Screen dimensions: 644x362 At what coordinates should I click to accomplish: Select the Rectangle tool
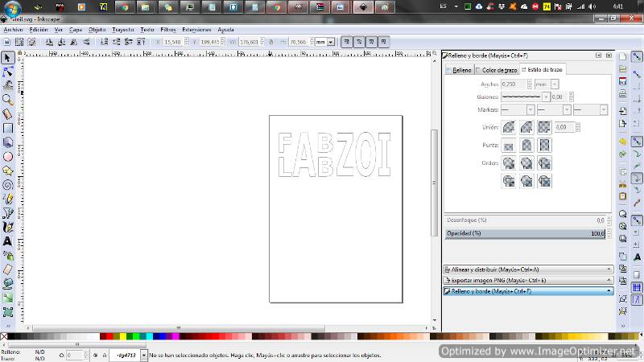7,129
